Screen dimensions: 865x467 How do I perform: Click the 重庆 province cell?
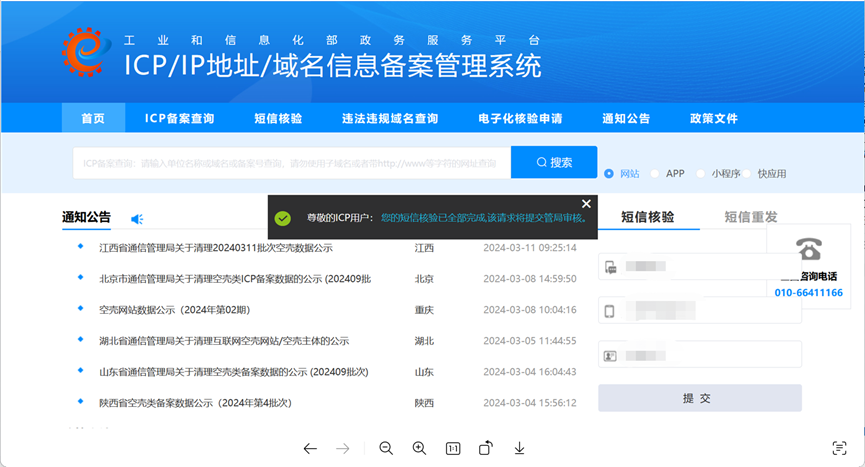[x=424, y=310]
